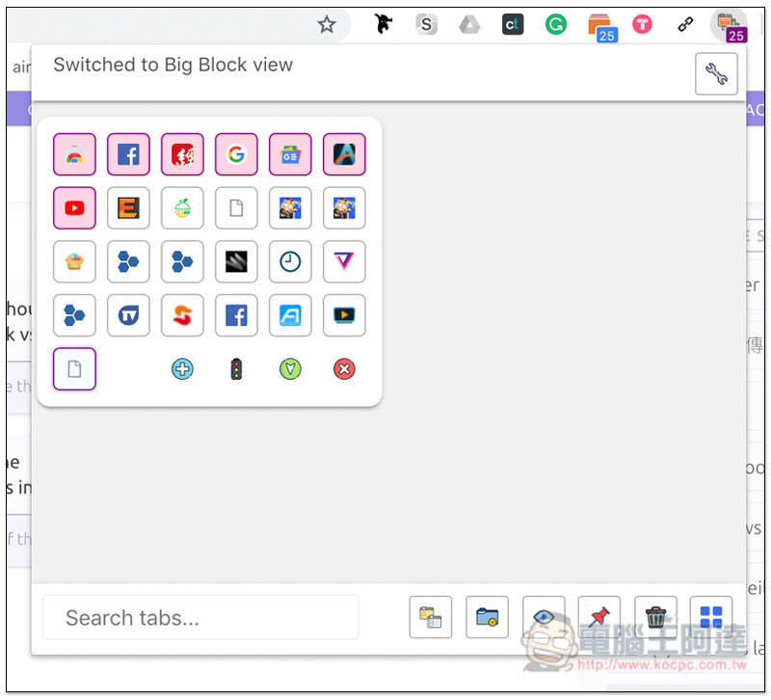
Task: Switch to the YouTube tab block
Action: pos(74,207)
